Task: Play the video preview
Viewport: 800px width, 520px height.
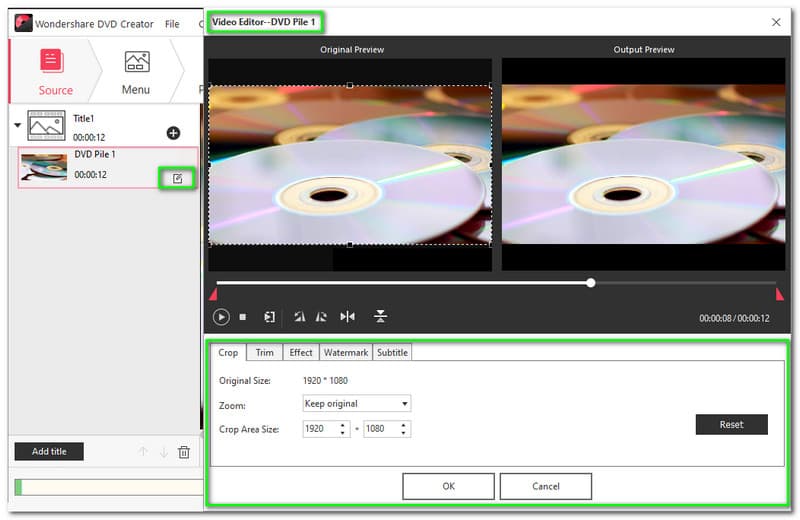Action: point(221,317)
